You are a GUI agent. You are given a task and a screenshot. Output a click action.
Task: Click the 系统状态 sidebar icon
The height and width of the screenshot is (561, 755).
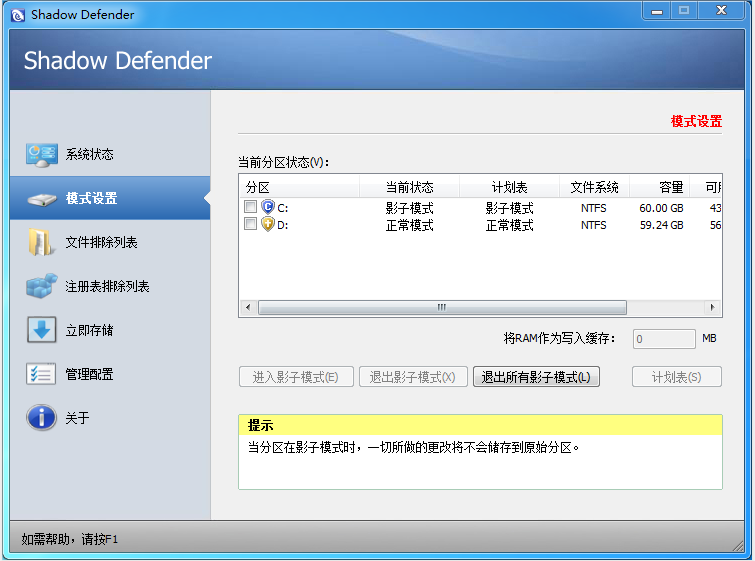pos(41,155)
